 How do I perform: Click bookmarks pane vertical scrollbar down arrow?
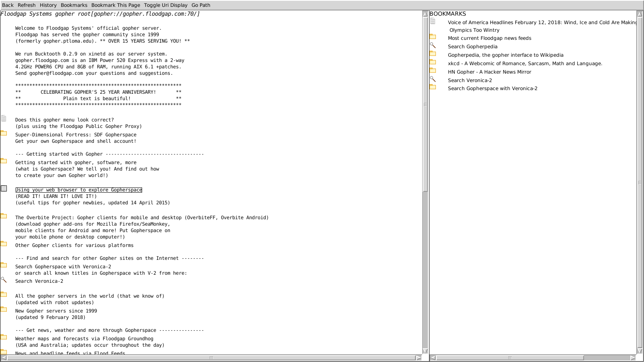point(640,351)
